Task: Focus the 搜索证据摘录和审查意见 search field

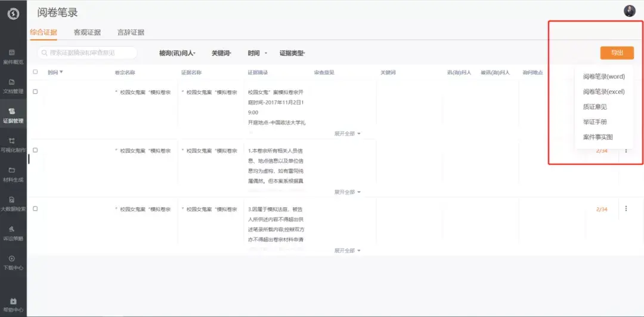Action: tap(88, 53)
